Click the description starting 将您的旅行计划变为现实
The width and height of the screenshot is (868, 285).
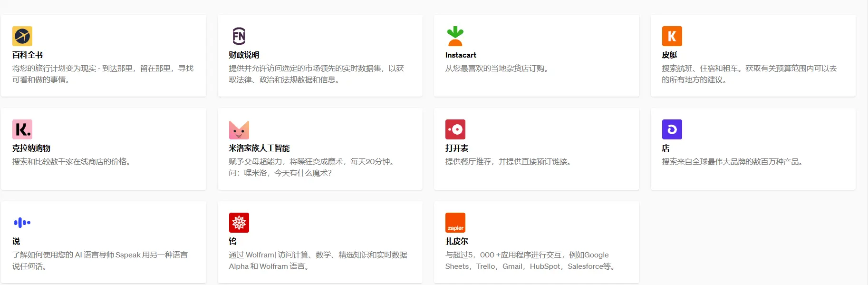pos(103,74)
